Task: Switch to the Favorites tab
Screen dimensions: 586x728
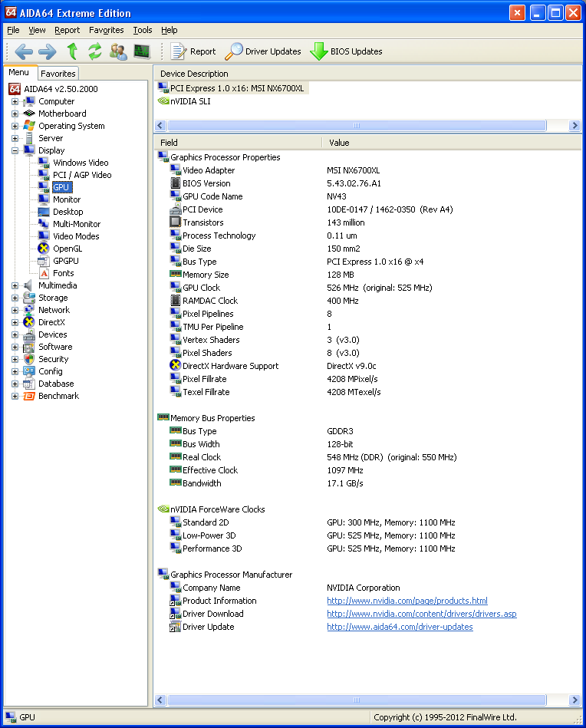Action: coord(58,74)
